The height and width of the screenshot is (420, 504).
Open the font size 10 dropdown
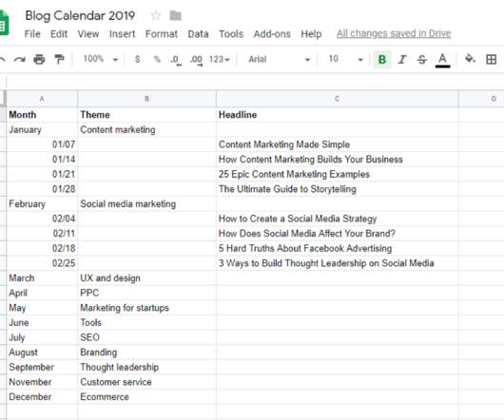click(x=345, y=59)
